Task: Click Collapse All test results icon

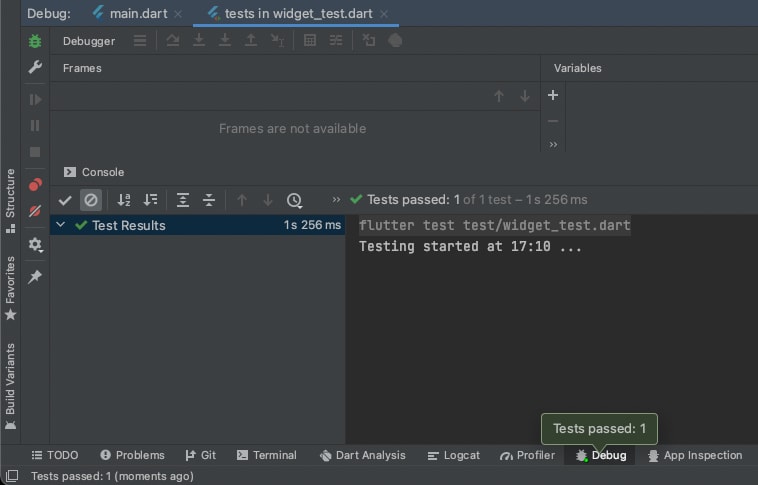Action: pyautogui.click(x=209, y=200)
